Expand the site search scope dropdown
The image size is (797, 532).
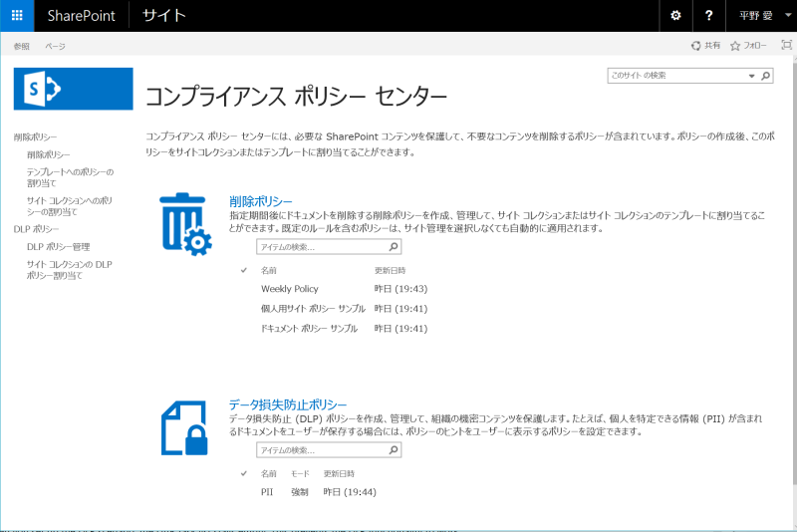click(x=751, y=76)
